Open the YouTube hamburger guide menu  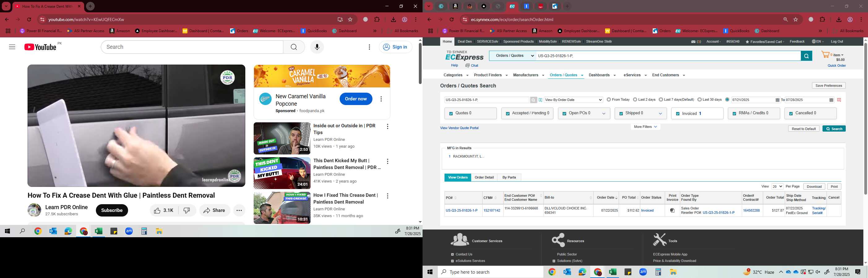click(12, 47)
